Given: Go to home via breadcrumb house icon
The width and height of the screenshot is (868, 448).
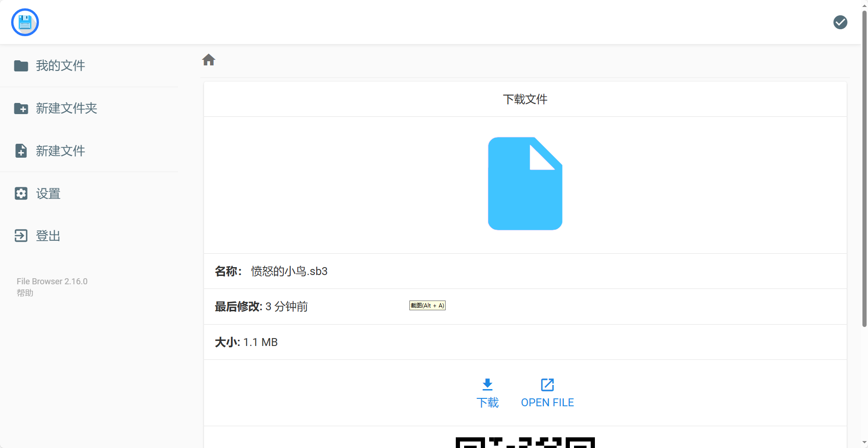Looking at the screenshot, I should tap(209, 60).
